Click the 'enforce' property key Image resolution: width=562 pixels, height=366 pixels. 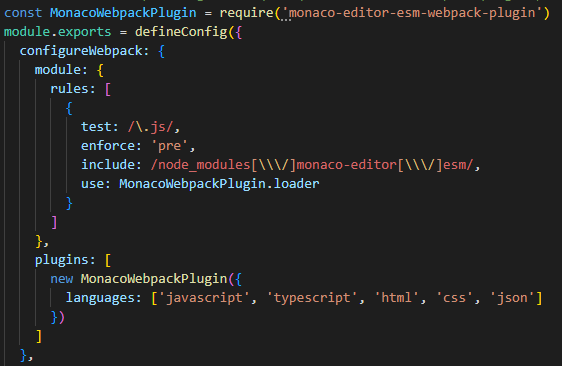[x=108, y=146]
